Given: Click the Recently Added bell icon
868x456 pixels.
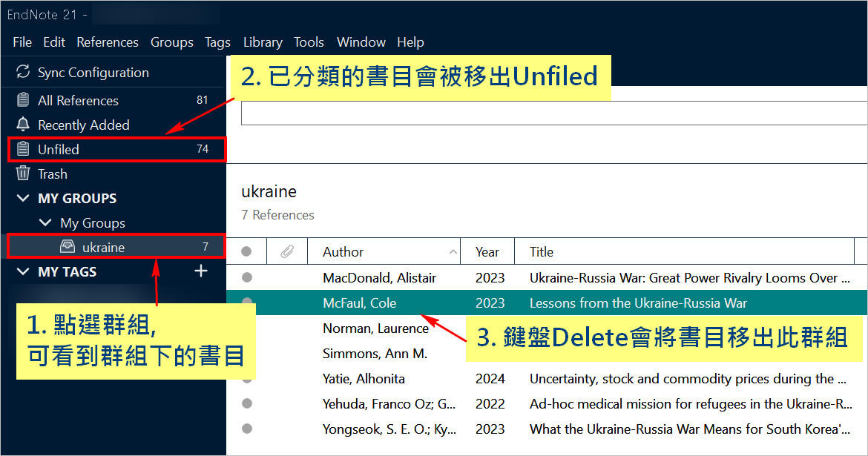Looking at the screenshot, I should pos(23,124).
